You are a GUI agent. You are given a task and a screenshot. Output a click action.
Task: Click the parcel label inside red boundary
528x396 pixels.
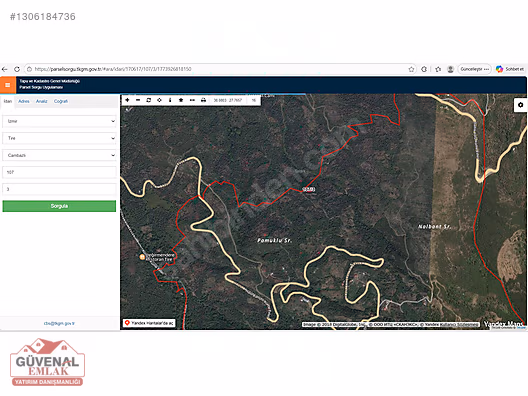309,189
